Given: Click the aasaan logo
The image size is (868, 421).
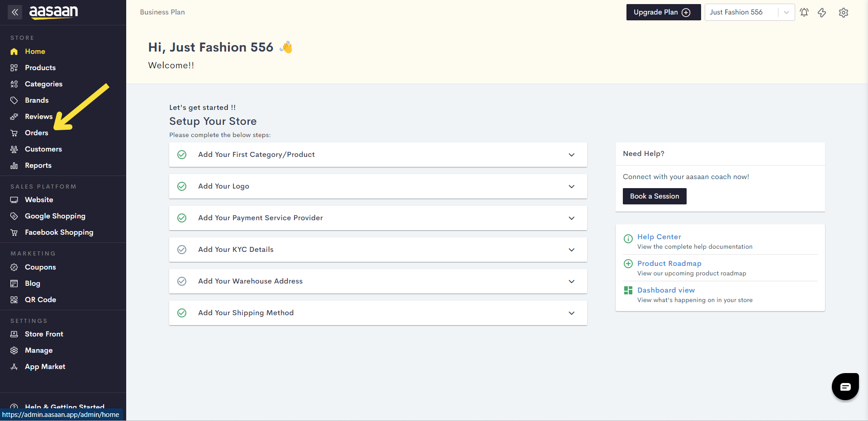Looking at the screenshot, I should [x=53, y=12].
